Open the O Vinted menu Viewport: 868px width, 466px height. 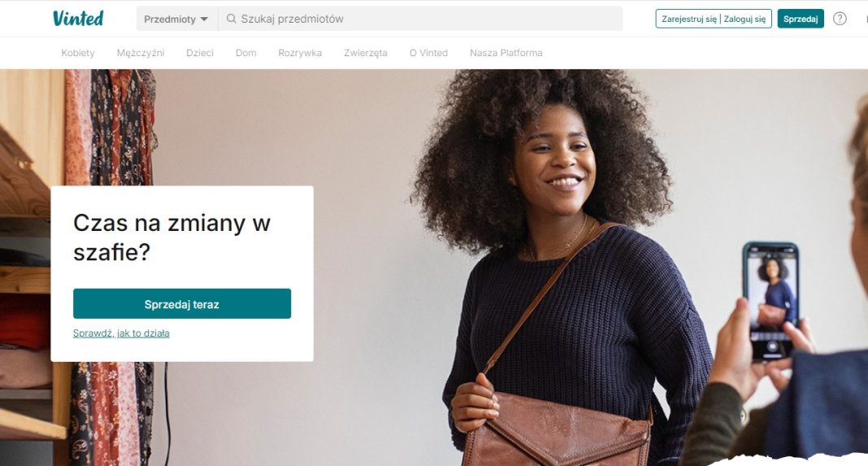[x=428, y=53]
